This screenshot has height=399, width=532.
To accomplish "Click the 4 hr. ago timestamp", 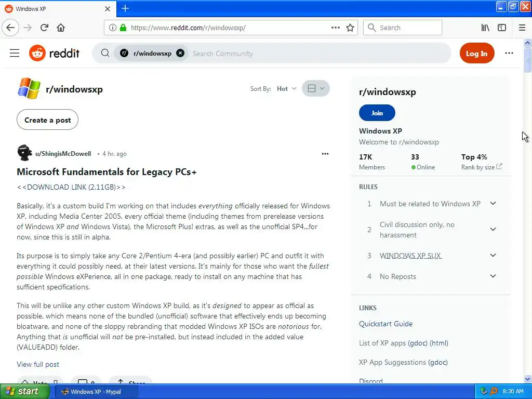I will point(114,154).
